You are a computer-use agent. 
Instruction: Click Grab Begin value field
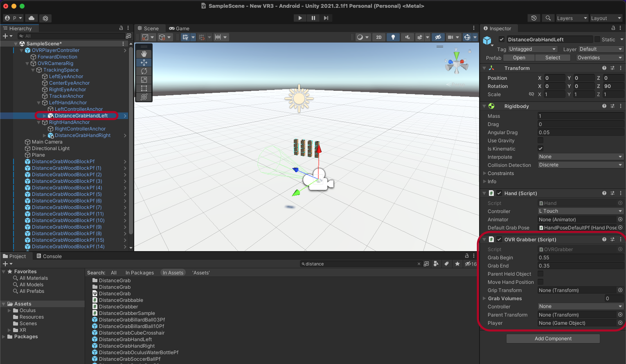coord(581,257)
